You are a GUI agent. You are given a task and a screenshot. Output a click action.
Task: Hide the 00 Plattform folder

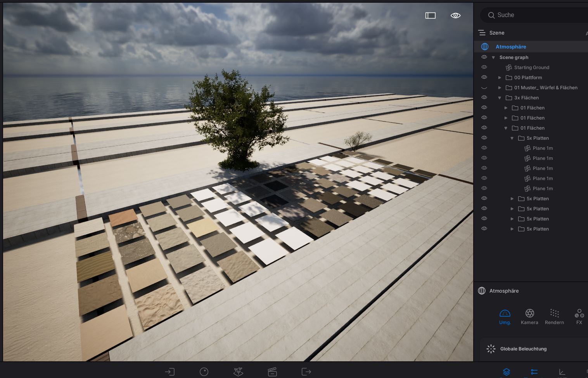(x=484, y=77)
